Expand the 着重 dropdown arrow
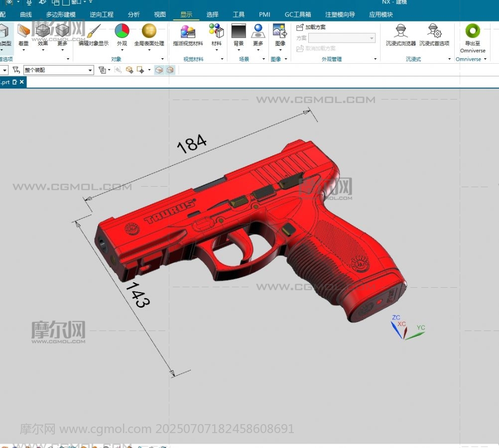Viewport: 499px width, 448px height. pos(23,50)
